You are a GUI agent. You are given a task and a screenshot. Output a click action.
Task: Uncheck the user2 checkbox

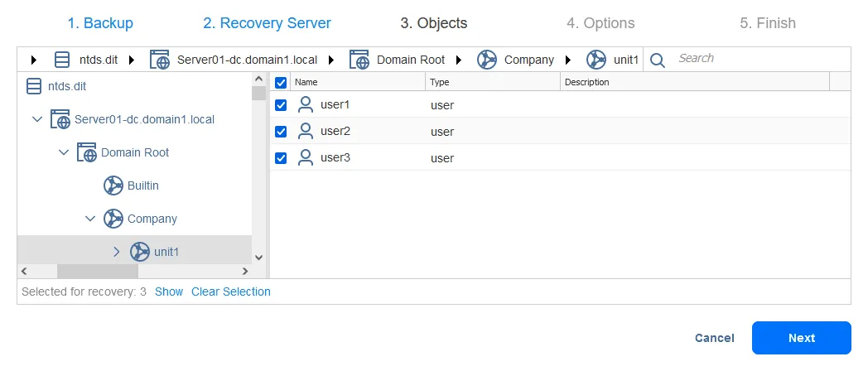click(281, 132)
